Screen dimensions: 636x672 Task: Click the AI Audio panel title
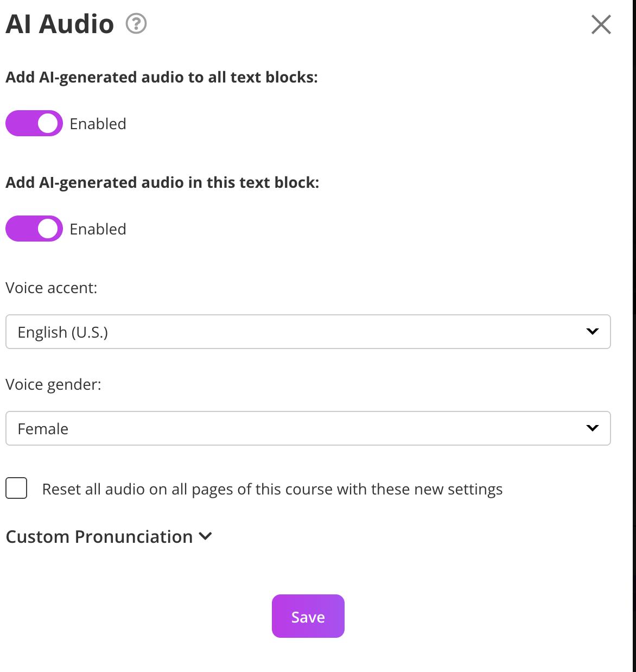point(60,24)
